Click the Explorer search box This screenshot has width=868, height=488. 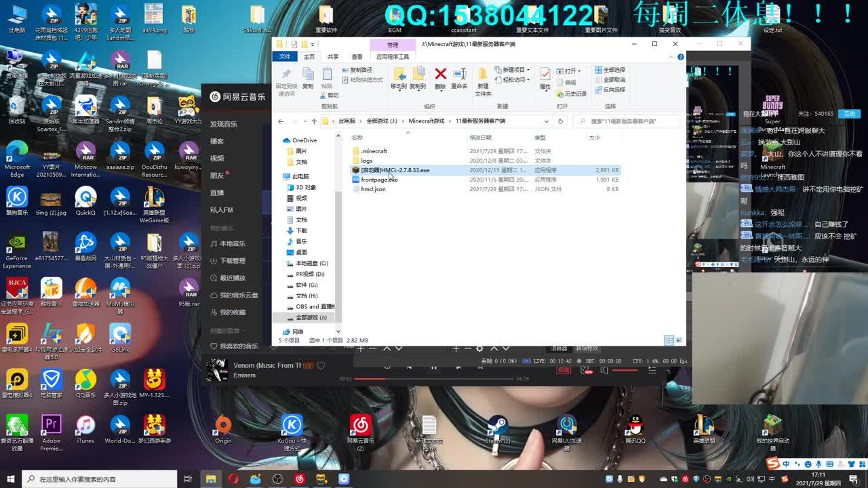(x=628, y=121)
